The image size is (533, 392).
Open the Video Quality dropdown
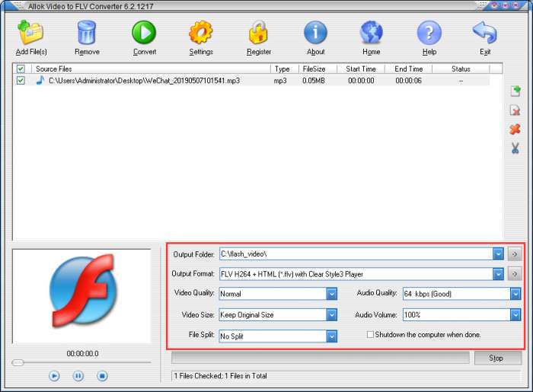pyautogui.click(x=331, y=294)
